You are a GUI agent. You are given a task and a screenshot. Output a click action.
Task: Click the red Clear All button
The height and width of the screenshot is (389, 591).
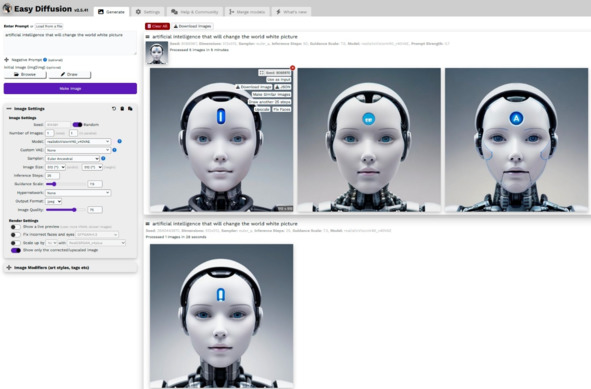[x=157, y=26]
